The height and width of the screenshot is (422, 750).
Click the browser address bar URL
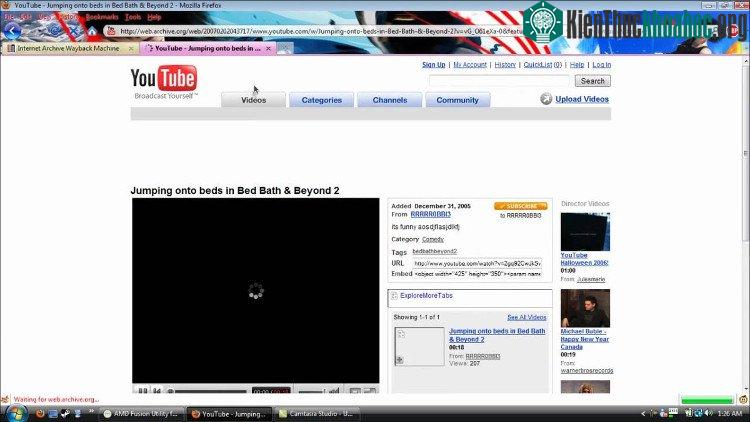[320, 31]
